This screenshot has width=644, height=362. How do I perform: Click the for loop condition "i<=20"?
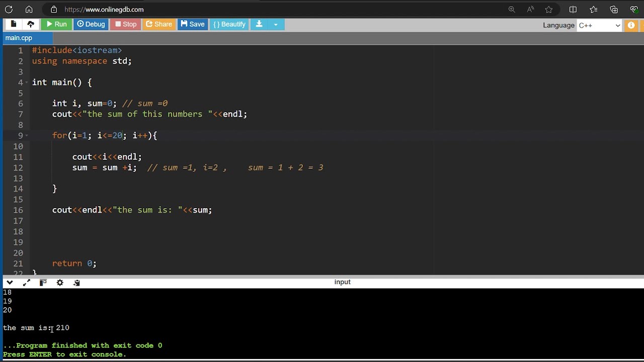pyautogui.click(x=110, y=136)
